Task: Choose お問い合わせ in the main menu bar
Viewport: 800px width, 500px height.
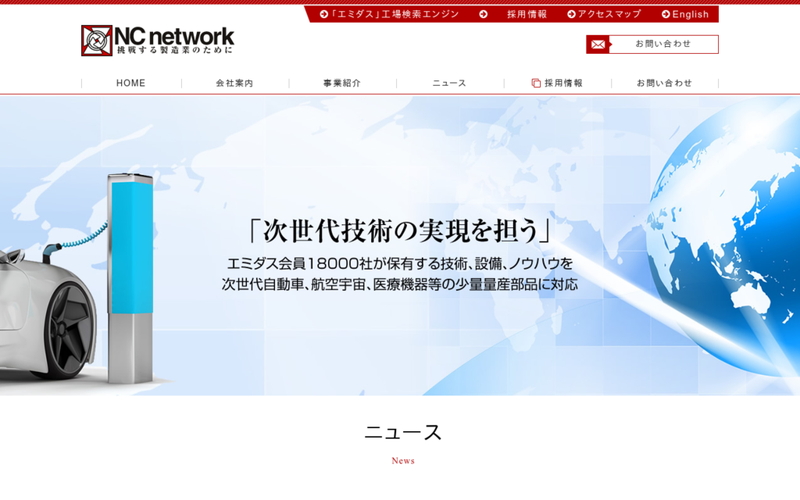Action: tap(664, 83)
